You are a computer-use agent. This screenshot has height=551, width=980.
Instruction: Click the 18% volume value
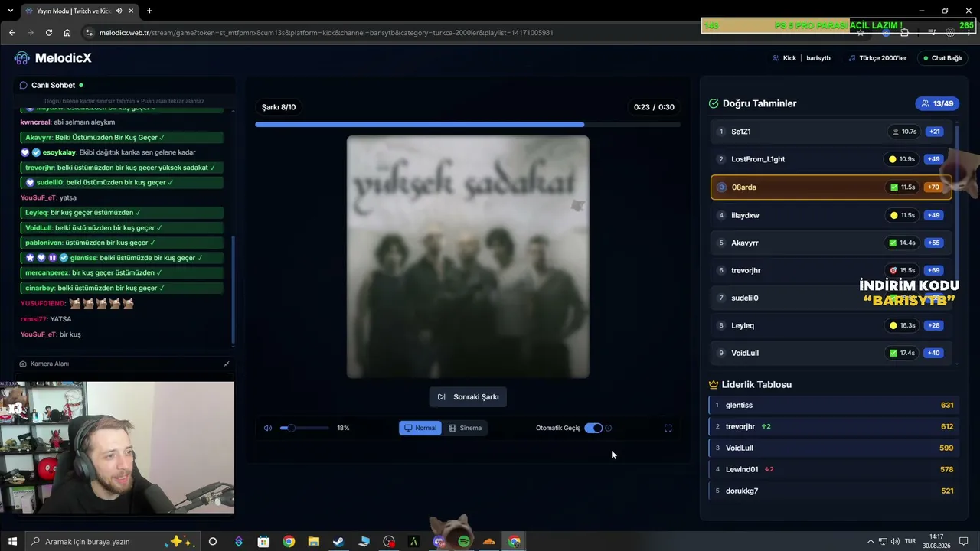coord(343,428)
